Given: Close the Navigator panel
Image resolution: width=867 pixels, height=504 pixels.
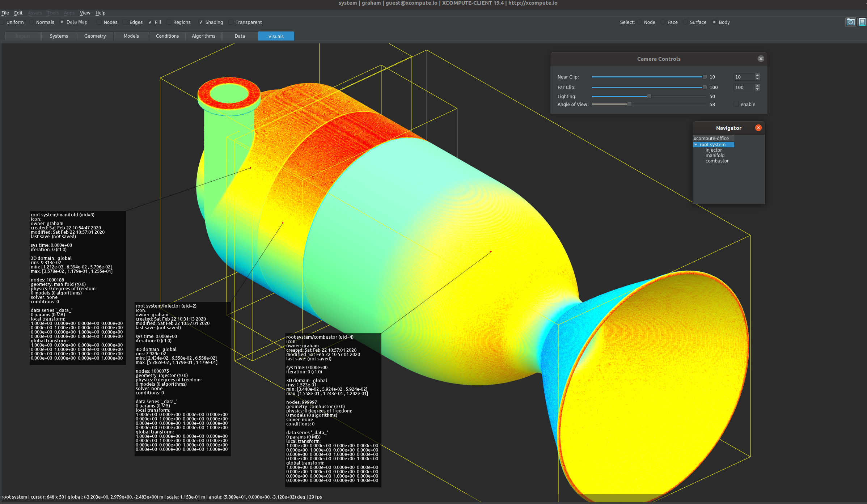Looking at the screenshot, I should click(758, 128).
